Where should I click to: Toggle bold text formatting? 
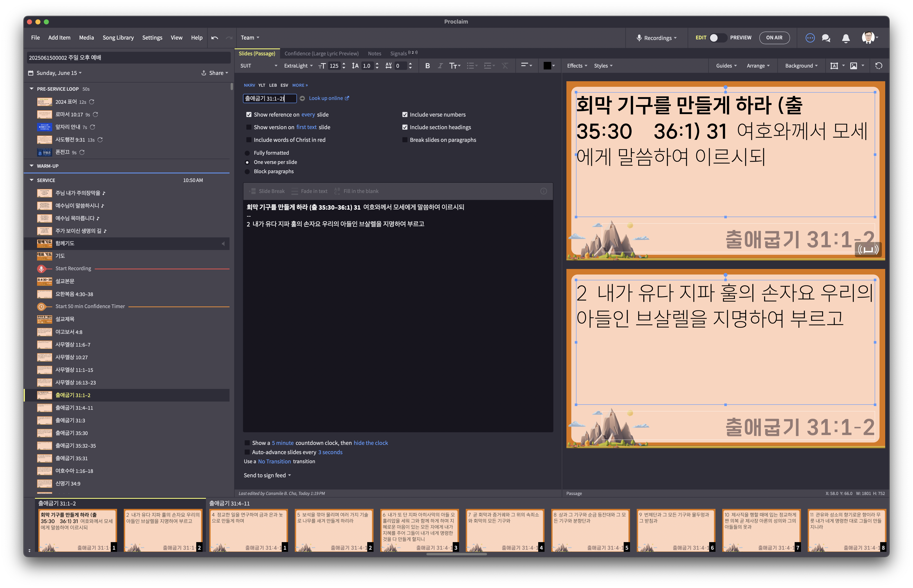pyautogui.click(x=427, y=66)
